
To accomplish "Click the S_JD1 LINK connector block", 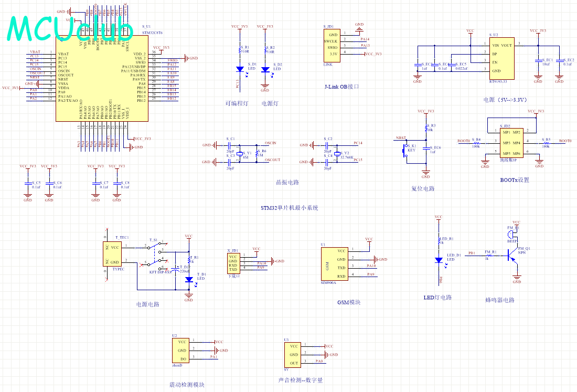I will [332, 45].
